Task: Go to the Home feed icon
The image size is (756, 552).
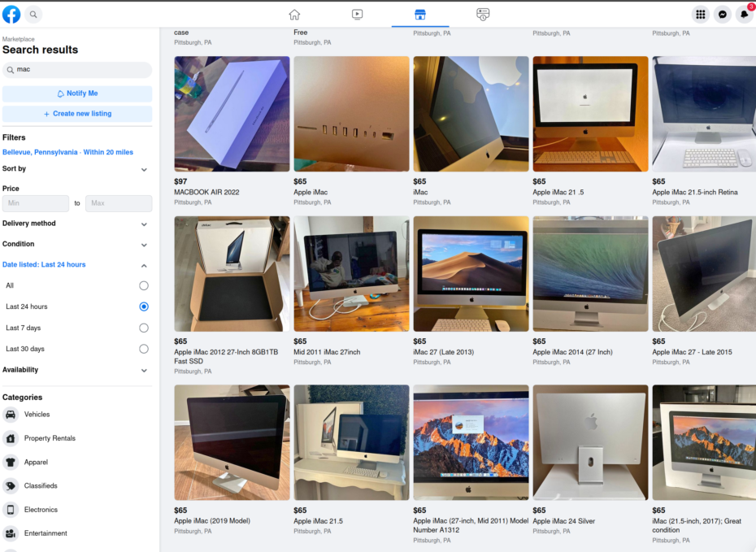Action: (294, 15)
